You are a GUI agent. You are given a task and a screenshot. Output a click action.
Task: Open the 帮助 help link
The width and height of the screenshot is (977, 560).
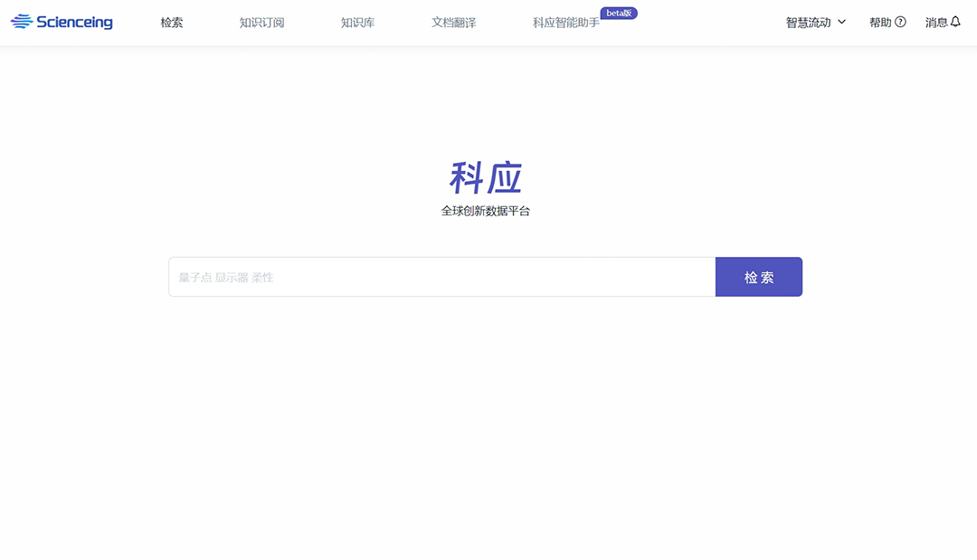coord(880,23)
